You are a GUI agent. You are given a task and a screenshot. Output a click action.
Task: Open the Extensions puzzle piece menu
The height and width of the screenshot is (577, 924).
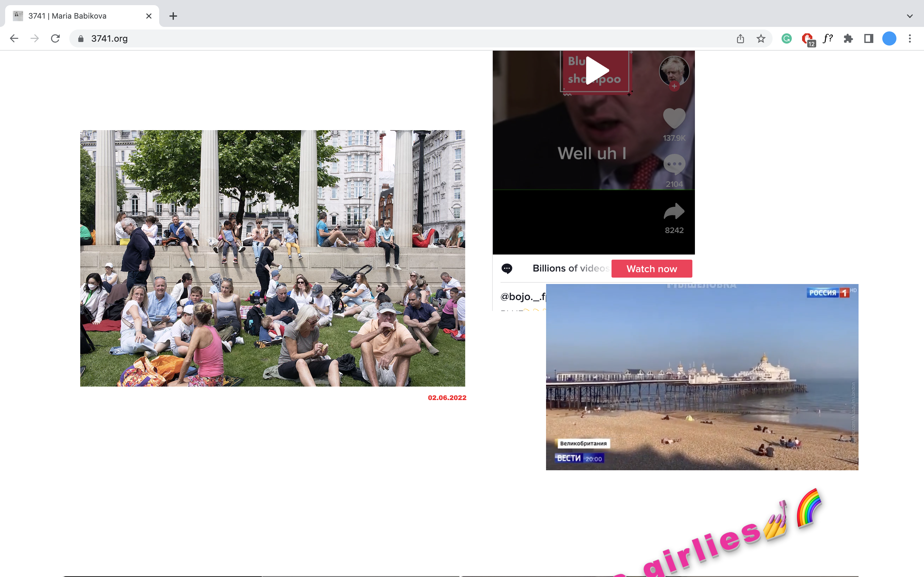pyautogui.click(x=848, y=38)
